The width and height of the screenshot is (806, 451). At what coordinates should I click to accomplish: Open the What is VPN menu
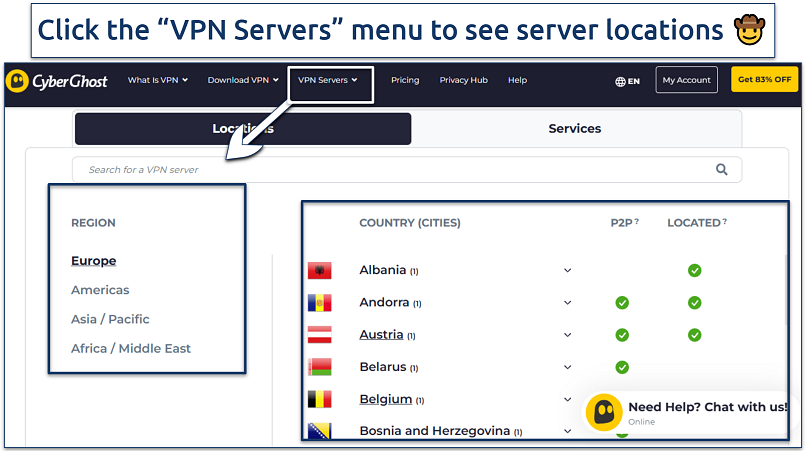(157, 80)
